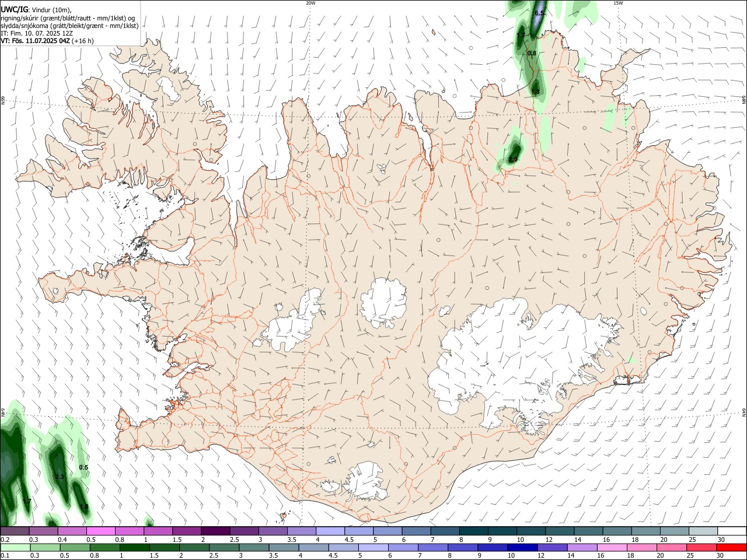
Task: Click the 1.7 value near the southwest map edge
Action: point(27,501)
